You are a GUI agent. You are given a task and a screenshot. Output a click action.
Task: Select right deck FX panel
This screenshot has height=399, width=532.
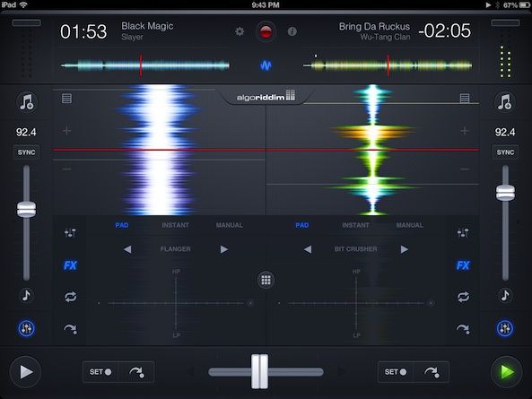pyautogui.click(x=463, y=265)
